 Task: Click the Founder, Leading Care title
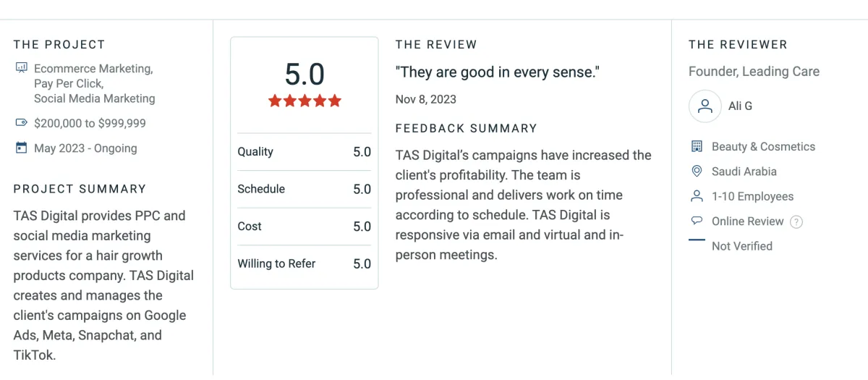click(x=754, y=71)
